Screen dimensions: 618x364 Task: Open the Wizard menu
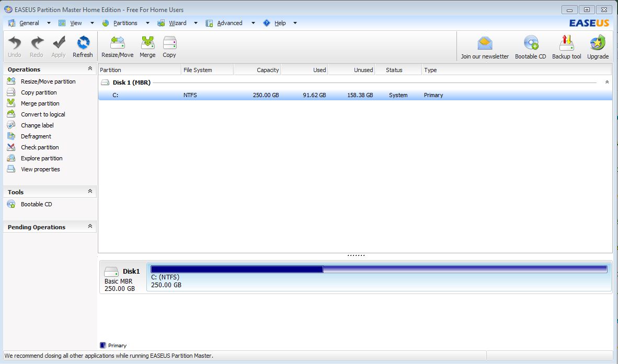(x=178, y=23)
